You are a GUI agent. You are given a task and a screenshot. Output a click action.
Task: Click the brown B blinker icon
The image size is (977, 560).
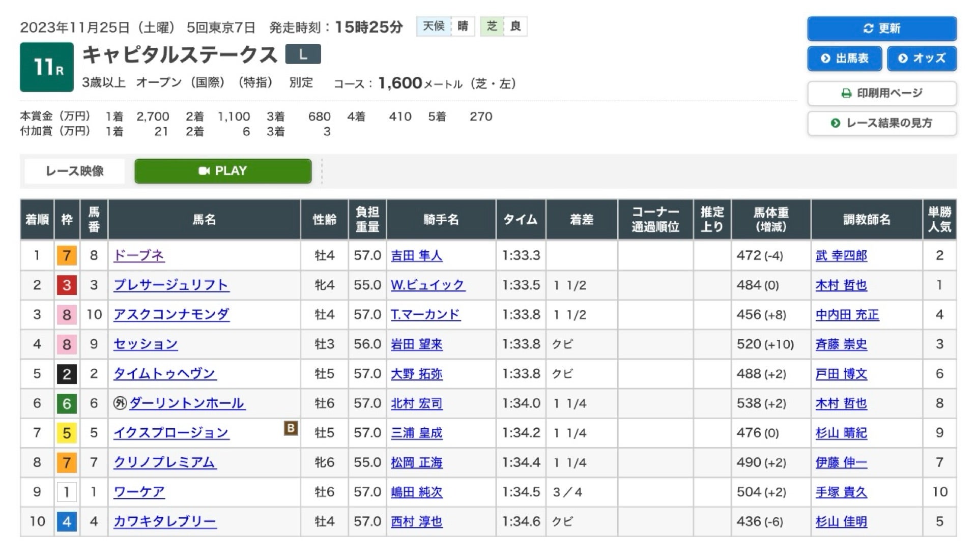[x=291, y=428]
